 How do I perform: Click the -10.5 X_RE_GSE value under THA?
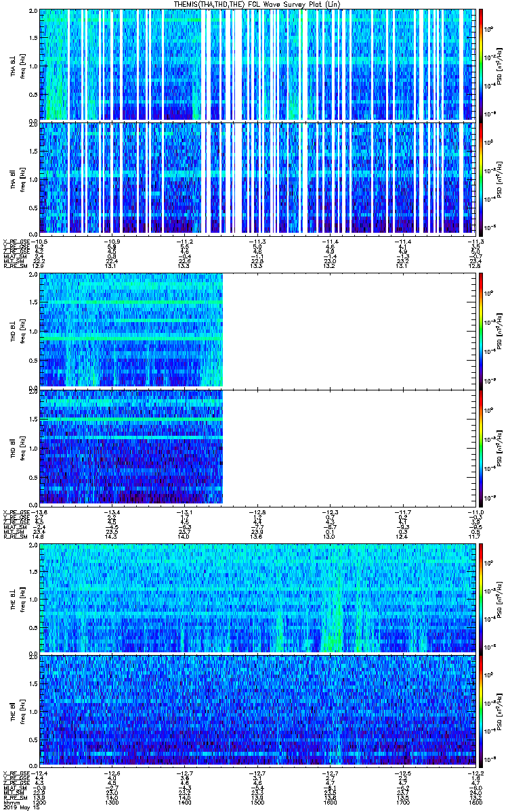39,242
